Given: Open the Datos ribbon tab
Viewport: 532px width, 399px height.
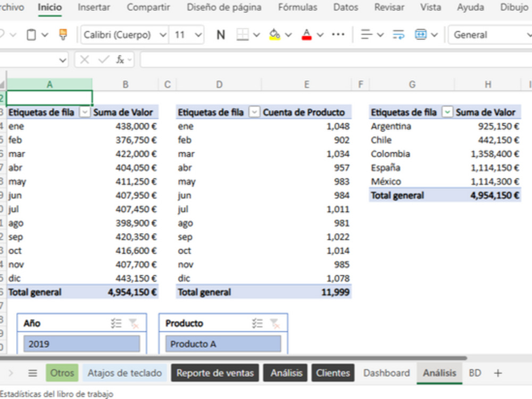Looking at the screenshot, I should click(x=346, y=7).
